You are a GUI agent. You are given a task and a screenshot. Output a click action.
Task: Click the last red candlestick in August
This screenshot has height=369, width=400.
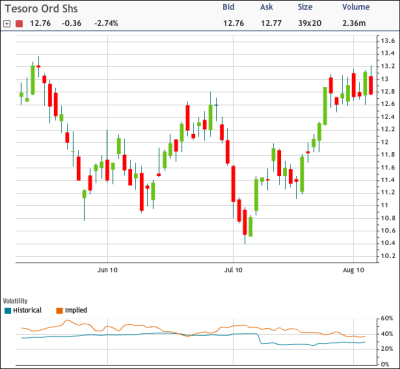(371, 85)
